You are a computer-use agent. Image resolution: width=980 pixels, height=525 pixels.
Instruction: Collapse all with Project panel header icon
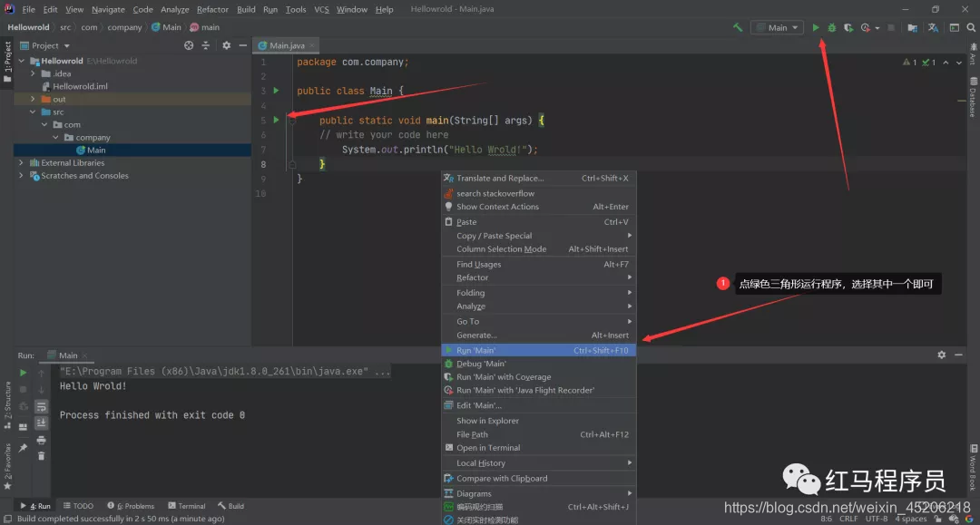pos(206,45)
